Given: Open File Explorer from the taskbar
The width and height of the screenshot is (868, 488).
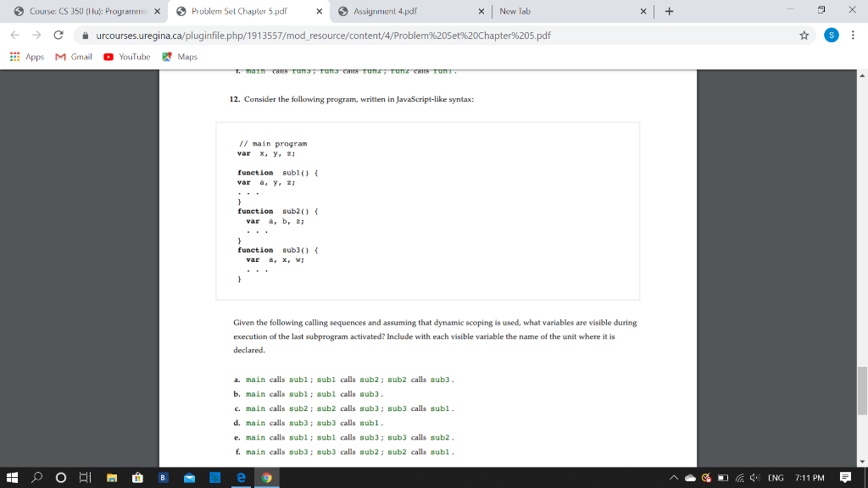Looking at the screenshot, I should click(111, 478).
